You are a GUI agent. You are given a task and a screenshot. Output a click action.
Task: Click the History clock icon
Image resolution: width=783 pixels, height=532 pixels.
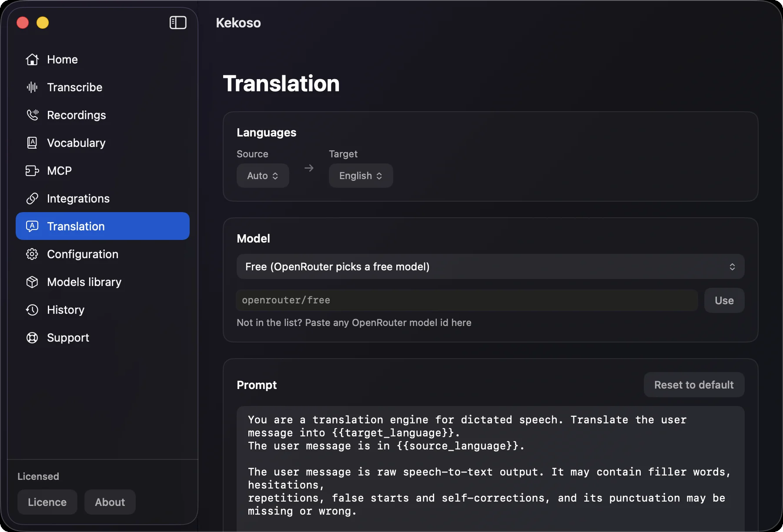32,310
